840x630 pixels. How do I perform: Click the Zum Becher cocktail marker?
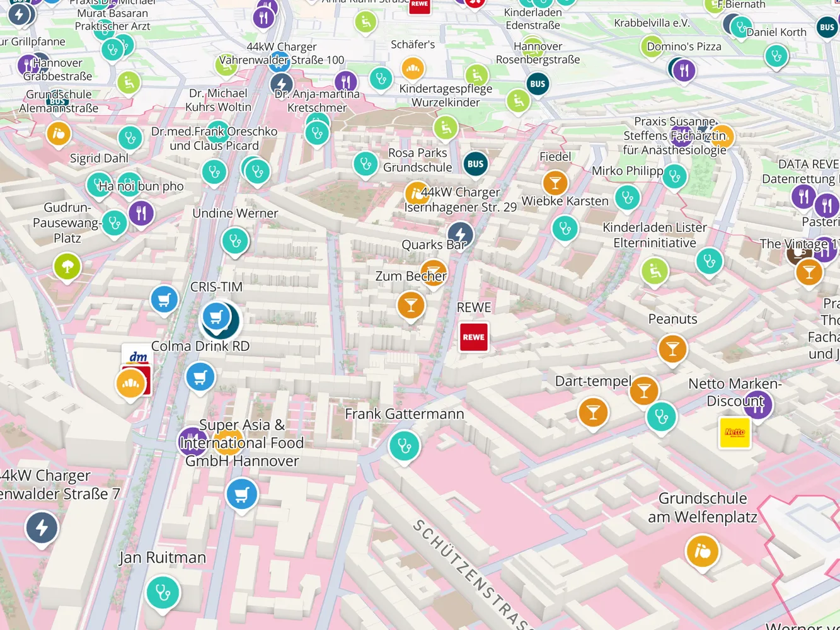(411, 306)
